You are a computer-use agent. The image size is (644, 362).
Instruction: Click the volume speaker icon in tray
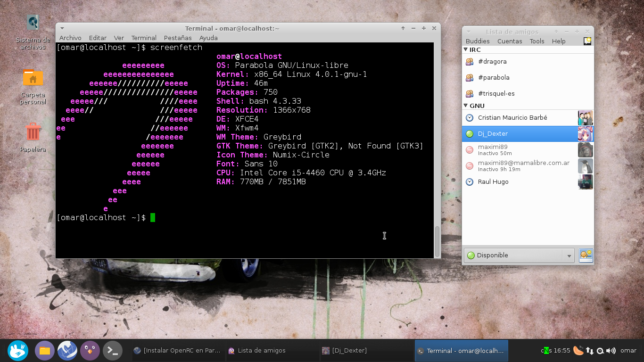pyautogui.click(x=611, y=351)
